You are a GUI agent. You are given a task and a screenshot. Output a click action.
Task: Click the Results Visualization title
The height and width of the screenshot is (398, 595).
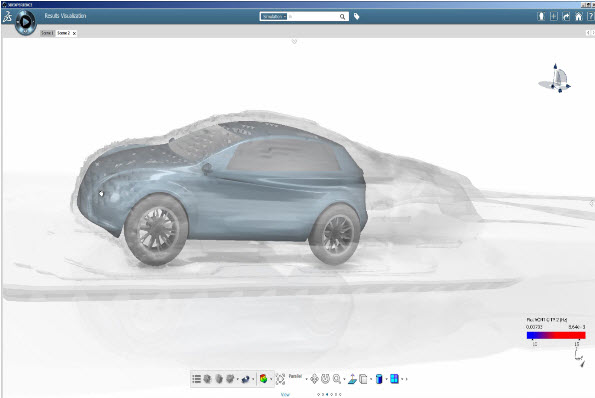(x=65, y=16)
